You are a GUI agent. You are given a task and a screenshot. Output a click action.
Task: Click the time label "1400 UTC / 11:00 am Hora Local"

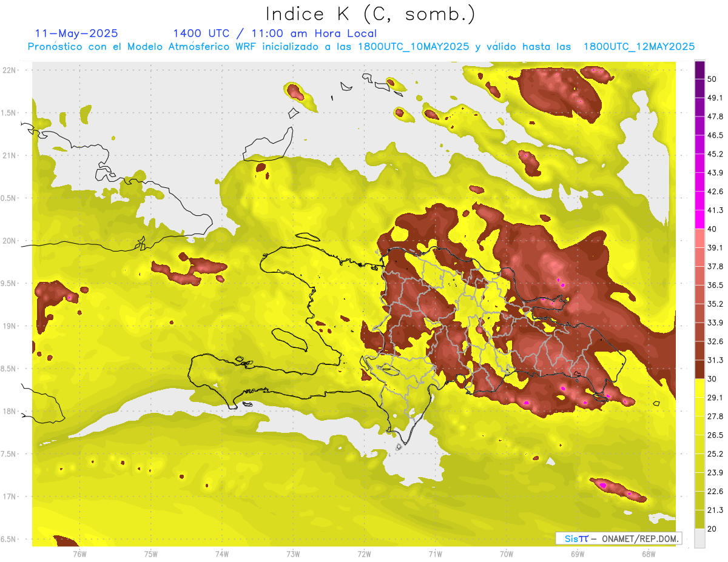tap(275, 33)
